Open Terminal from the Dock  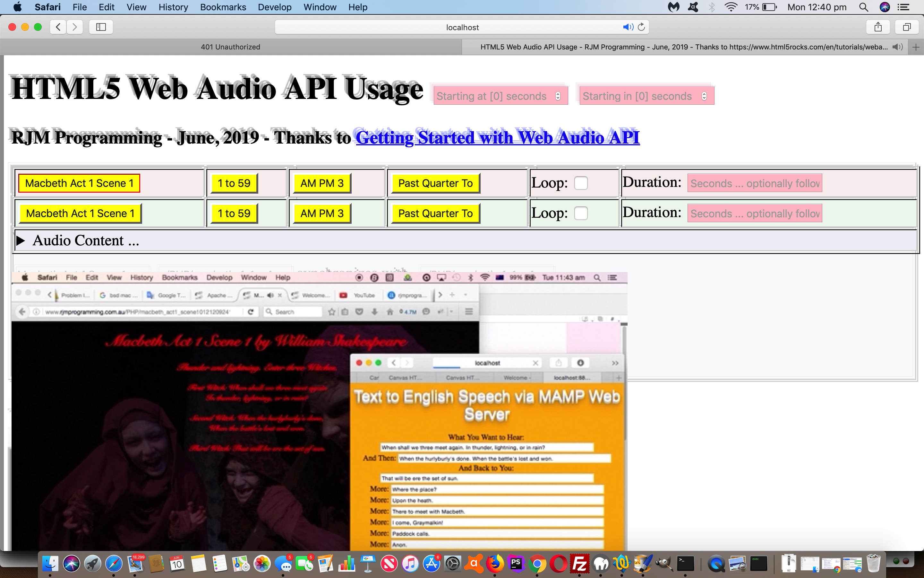tap(685, 564)
